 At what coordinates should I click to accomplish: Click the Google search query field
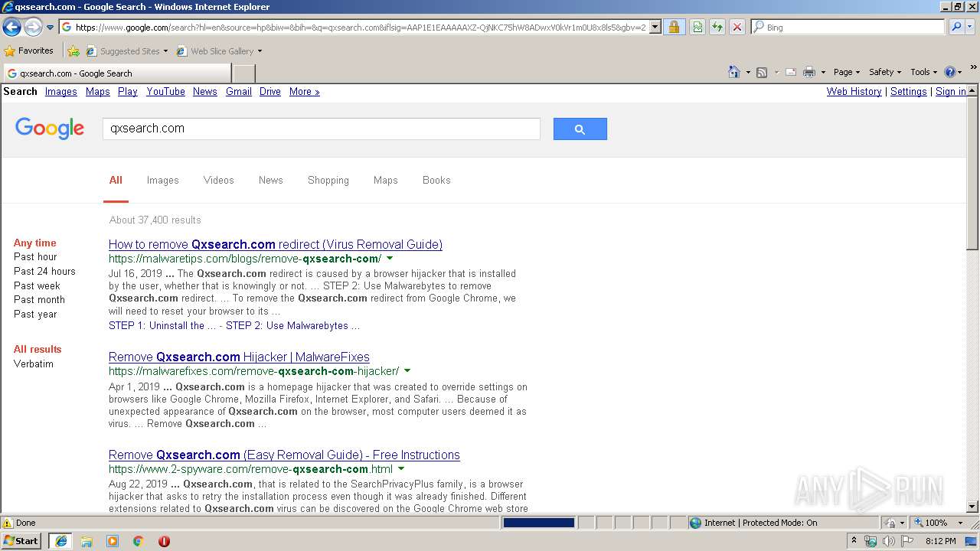pyautogui.click(x=322, y=129)
